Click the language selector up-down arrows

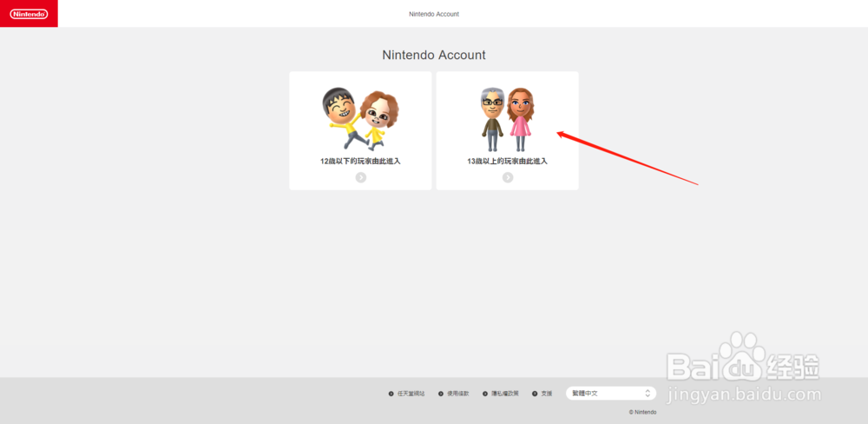(648, 394)
